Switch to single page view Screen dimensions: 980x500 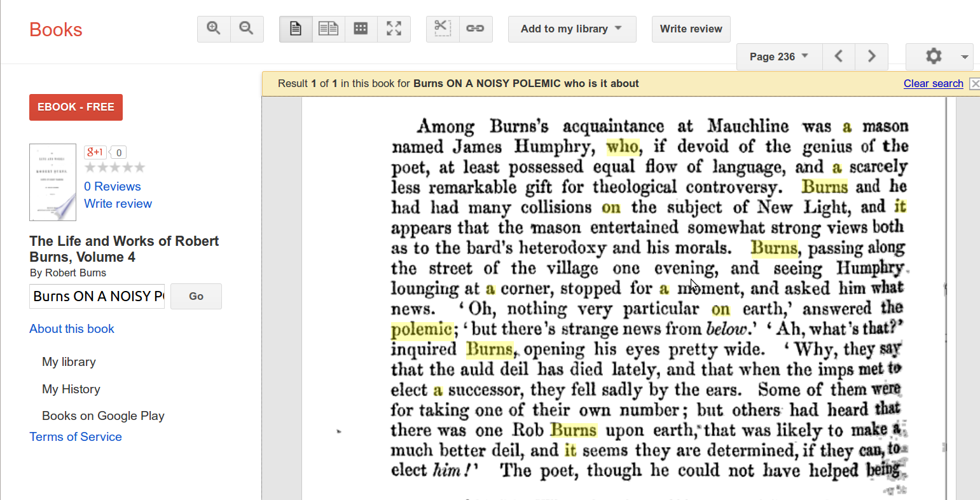tap(296, 29)
